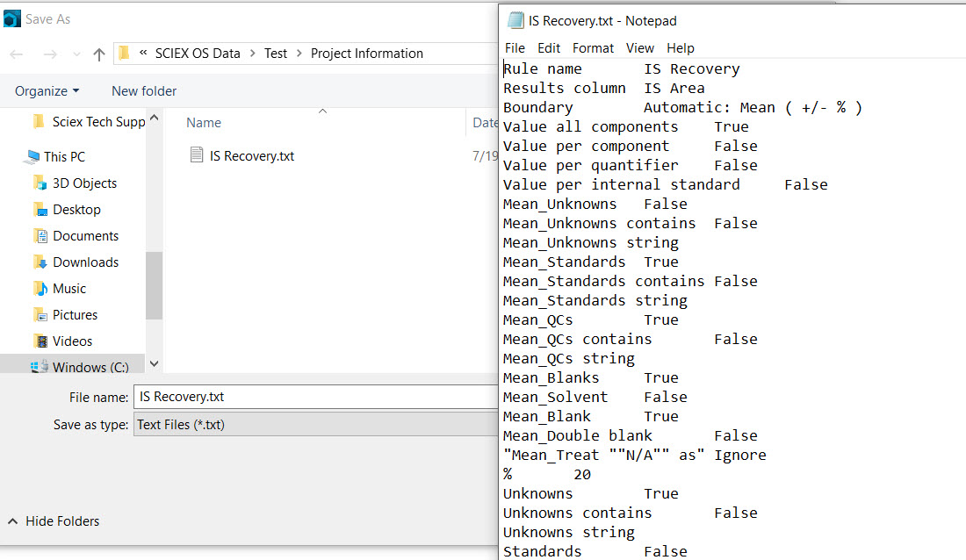The width and height of the screenshot is (966, 560).
Task: Open Music in navigation pane
Action: 69,289
